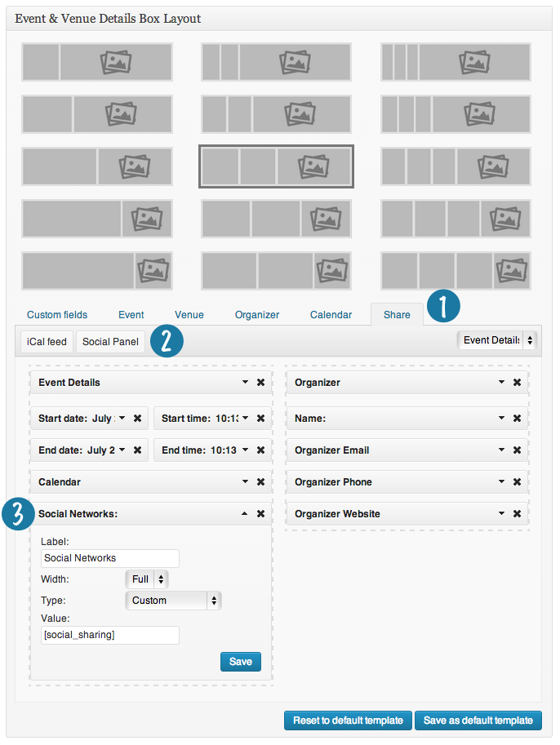Select the first single-column layout thumbnail
Viewport: 560px width, 745px height.
[x=96, y=61]
